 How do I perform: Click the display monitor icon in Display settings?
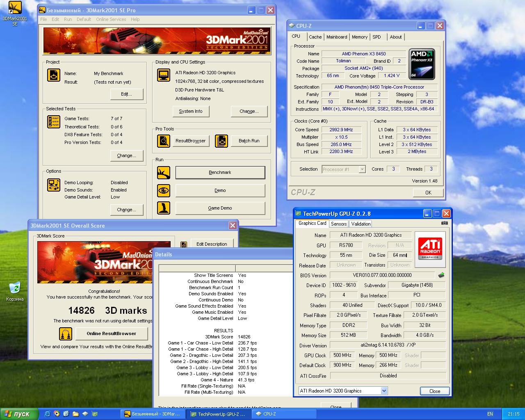coord(164,75)
